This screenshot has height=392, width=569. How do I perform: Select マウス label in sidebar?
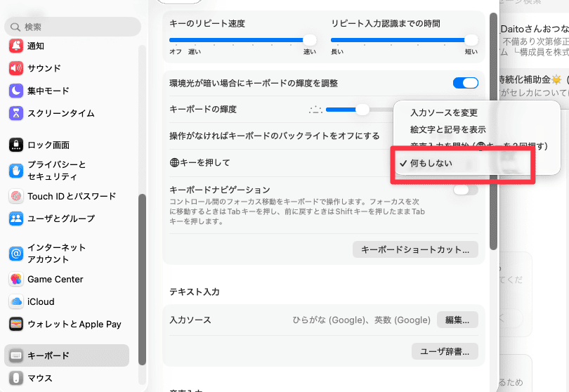40,378
